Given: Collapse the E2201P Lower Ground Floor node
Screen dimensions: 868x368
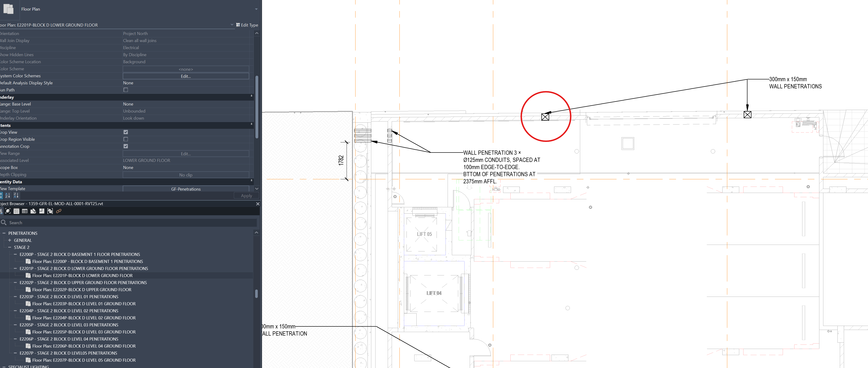Looking at the screenshot, I should [x=16, y=269].
